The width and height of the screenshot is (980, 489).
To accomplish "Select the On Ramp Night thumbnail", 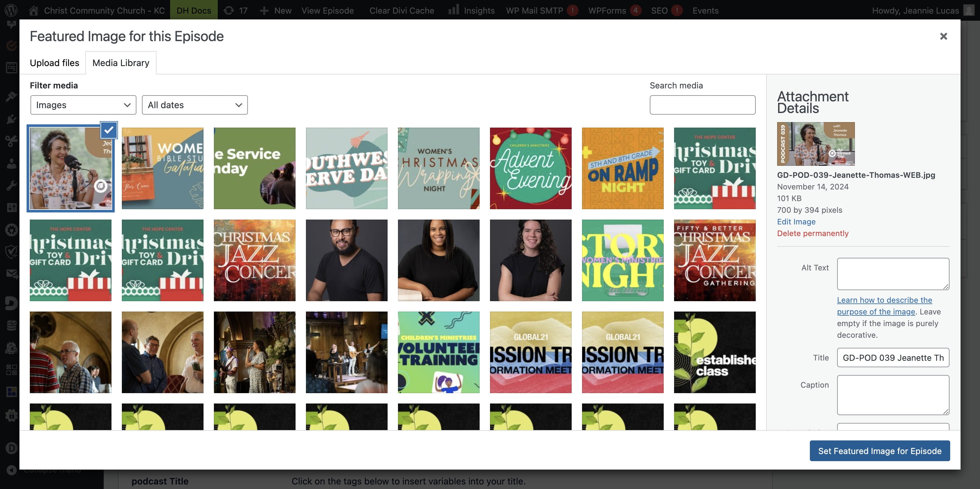I will [623, 168].
